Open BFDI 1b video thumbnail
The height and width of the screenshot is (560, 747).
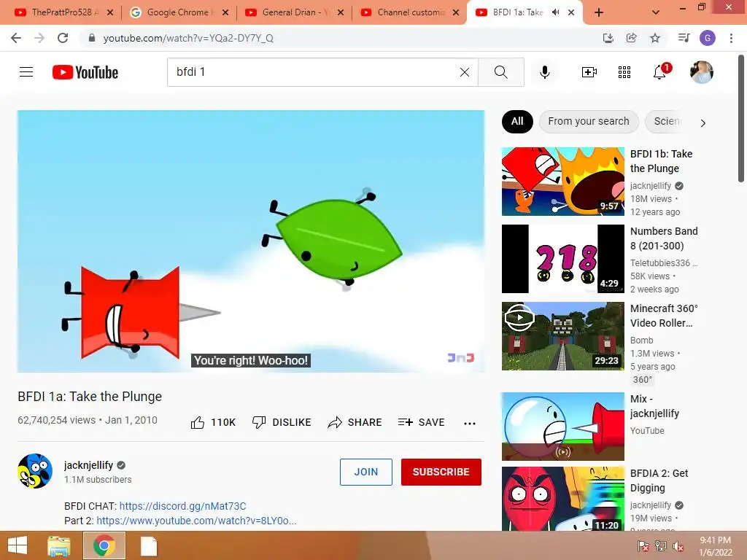pyautogui.click(x=562, y=182)
